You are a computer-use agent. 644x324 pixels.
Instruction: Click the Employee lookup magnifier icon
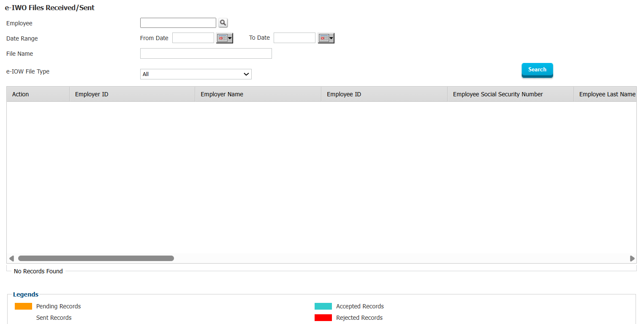(x=223, y=23)
